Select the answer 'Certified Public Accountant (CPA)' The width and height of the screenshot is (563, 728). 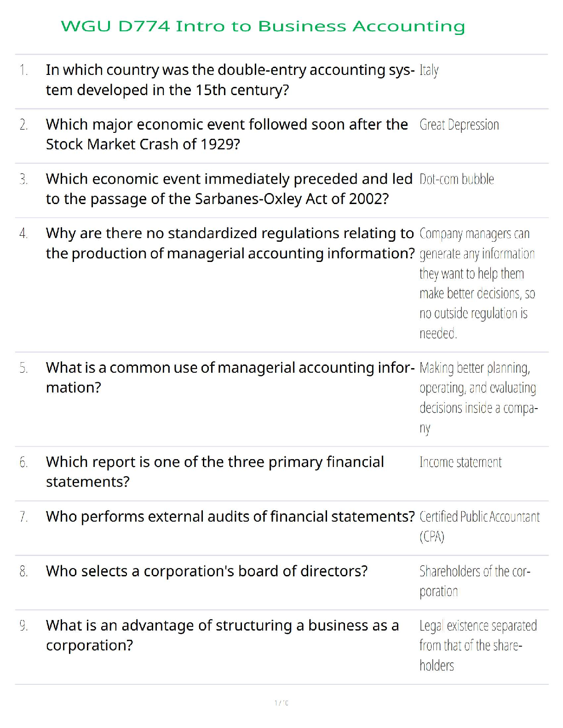479,526
